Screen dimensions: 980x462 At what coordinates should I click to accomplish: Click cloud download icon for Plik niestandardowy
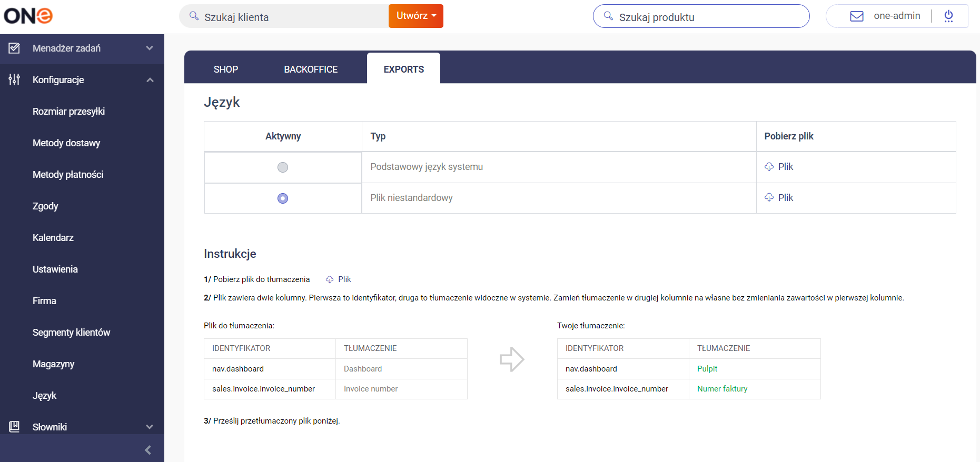[x=769, y=198]
